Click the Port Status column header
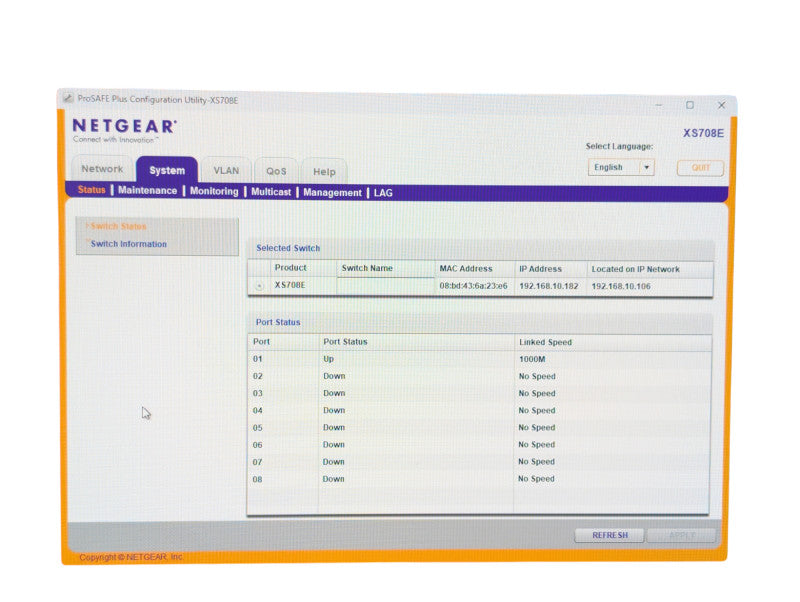This screenshot has width=800, height=602. [x=345, y=342]
